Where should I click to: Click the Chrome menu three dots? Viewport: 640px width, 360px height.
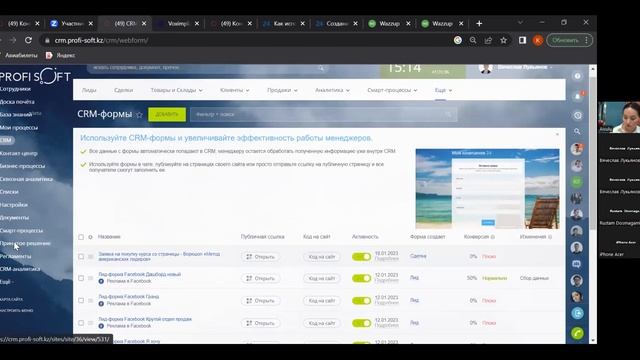[587, 40]
